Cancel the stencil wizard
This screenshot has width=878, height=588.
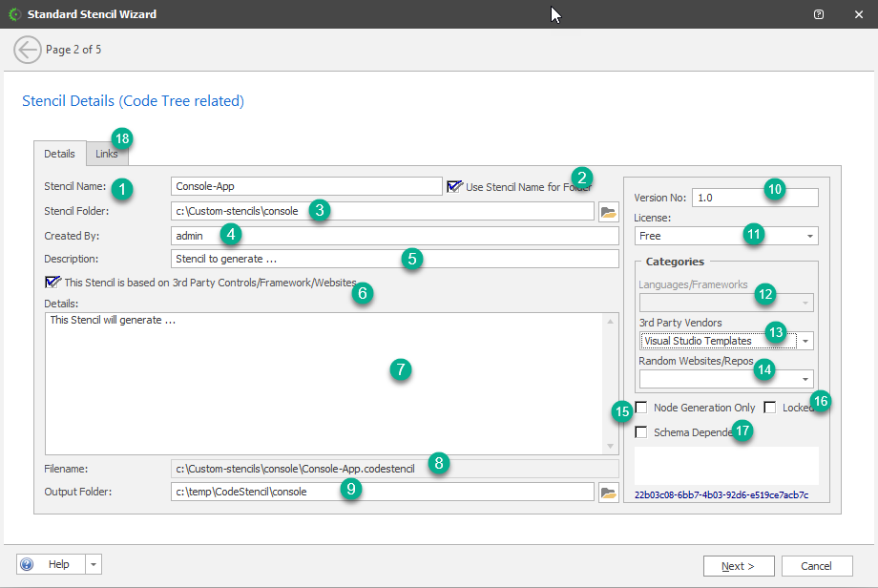tap(816, 566)
